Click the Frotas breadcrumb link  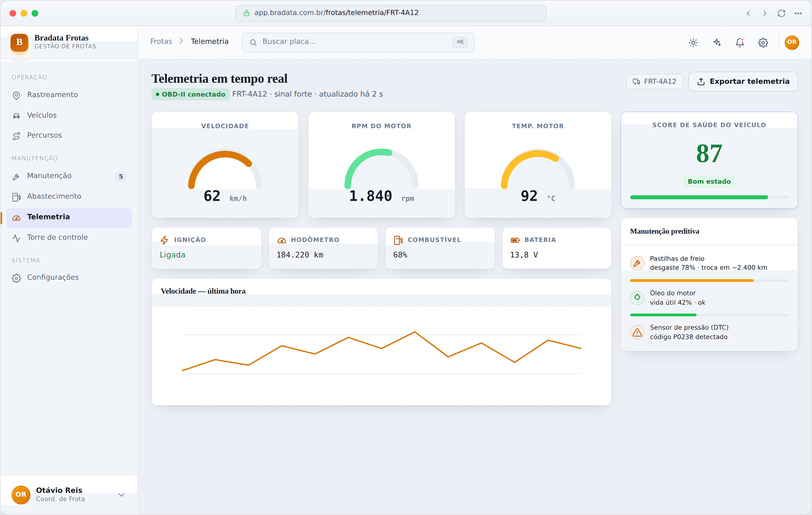[161, 41]
